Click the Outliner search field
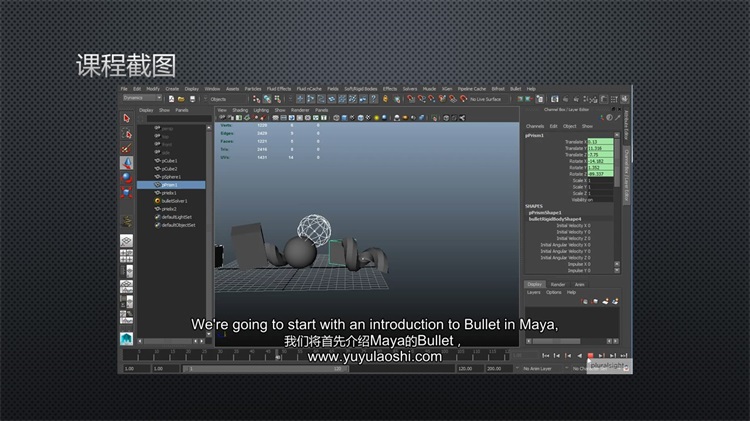The image size is (750, 421). pos(179,119)
